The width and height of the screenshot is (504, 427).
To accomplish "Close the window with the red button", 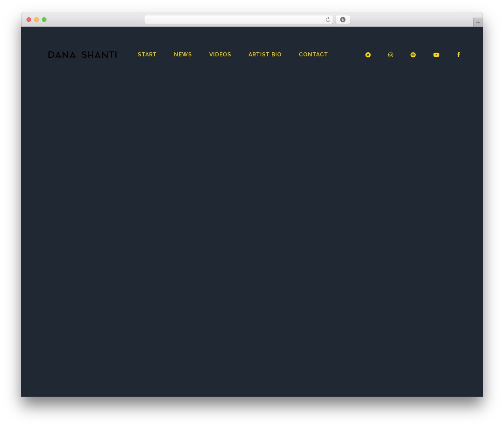I will [x=29, y=20].
